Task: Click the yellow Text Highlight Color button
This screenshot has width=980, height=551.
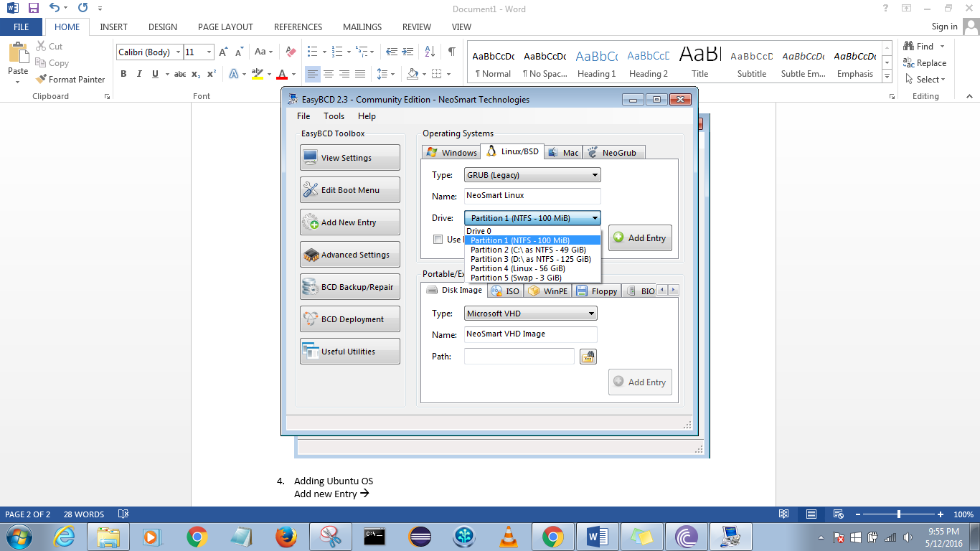Action: tap(257, 74)
